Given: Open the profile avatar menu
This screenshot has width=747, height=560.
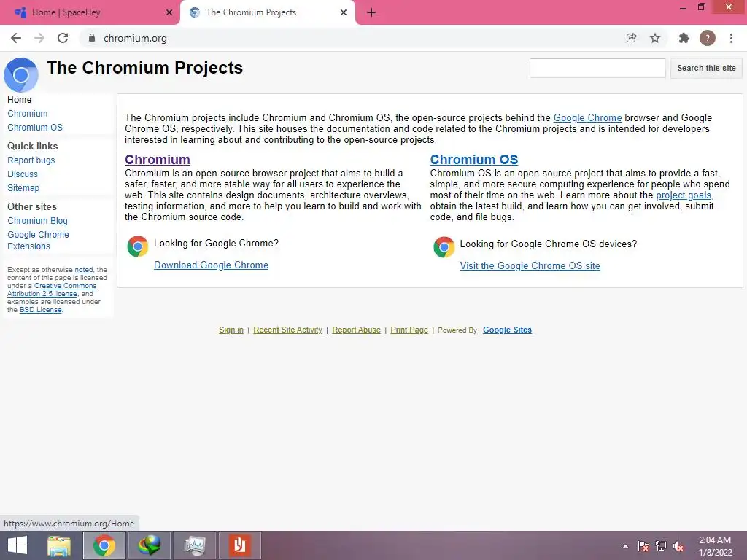Looking at the screenshot, I should [708, 38].
